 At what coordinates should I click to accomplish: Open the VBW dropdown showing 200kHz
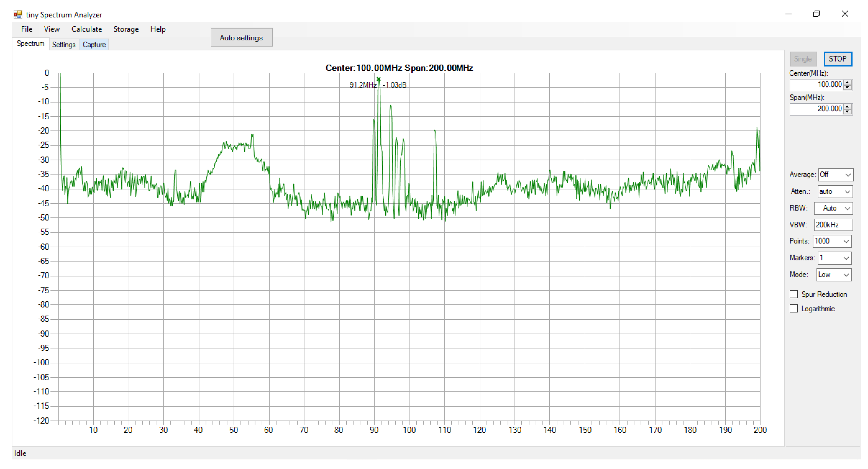point(833,224)
